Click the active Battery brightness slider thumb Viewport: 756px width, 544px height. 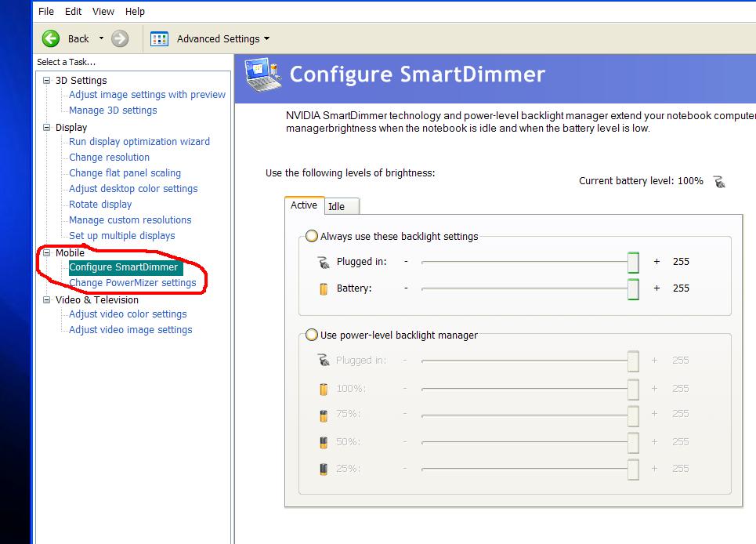point(633,289)
